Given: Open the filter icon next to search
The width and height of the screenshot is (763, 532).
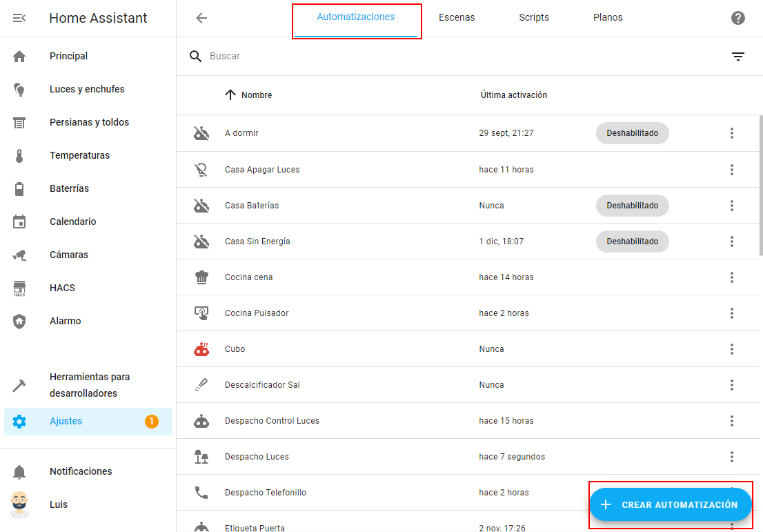Looking at the screenshot, I should pyautogui.click(x=737, y=57).
